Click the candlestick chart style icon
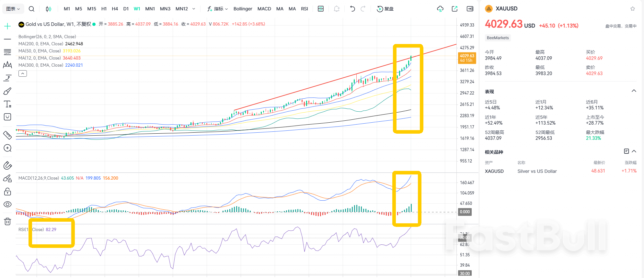The width and height of the screenshot is (644, 278). click(x=48, y=9)
